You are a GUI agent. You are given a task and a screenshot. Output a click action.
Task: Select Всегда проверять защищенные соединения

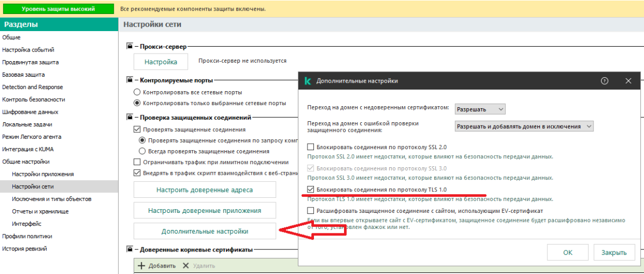pos(143,151)
